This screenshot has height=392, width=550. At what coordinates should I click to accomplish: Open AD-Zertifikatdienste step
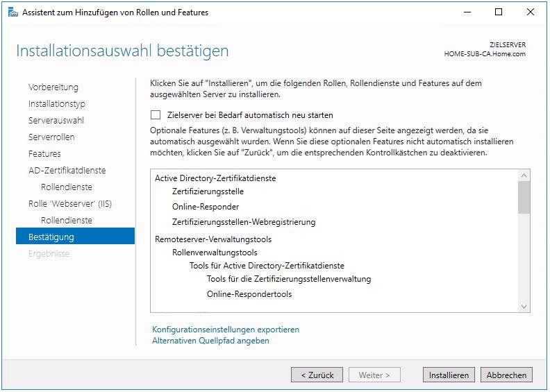[67, 171]
